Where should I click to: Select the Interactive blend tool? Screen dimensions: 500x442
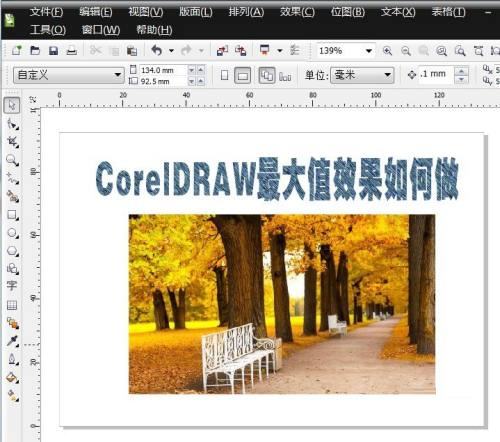13,323
